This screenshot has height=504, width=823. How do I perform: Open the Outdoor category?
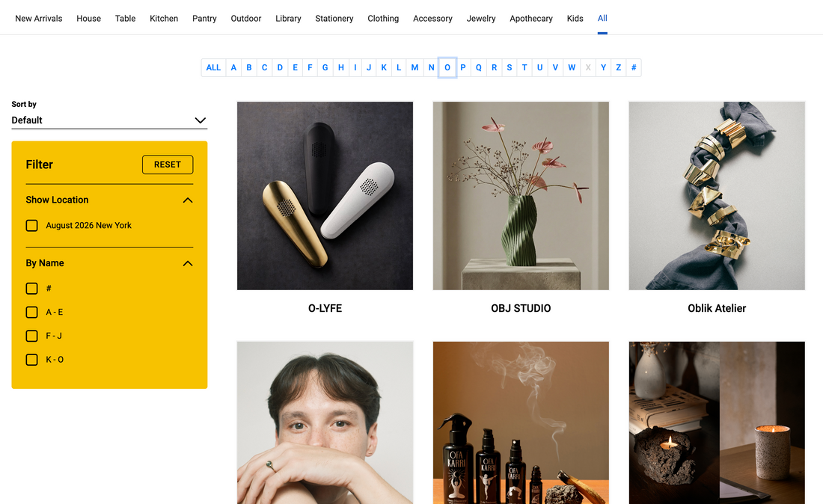click(245, 19)
